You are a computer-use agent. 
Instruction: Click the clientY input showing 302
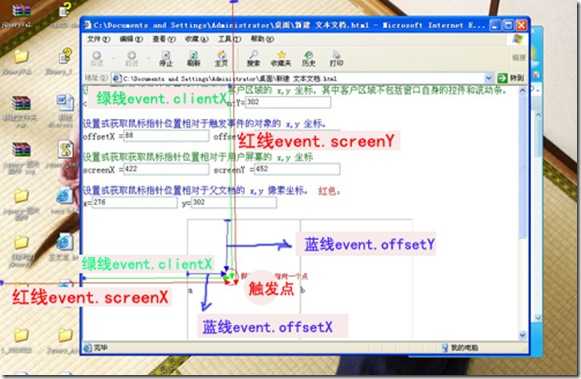pyautogui.click(x=288, y=102)
